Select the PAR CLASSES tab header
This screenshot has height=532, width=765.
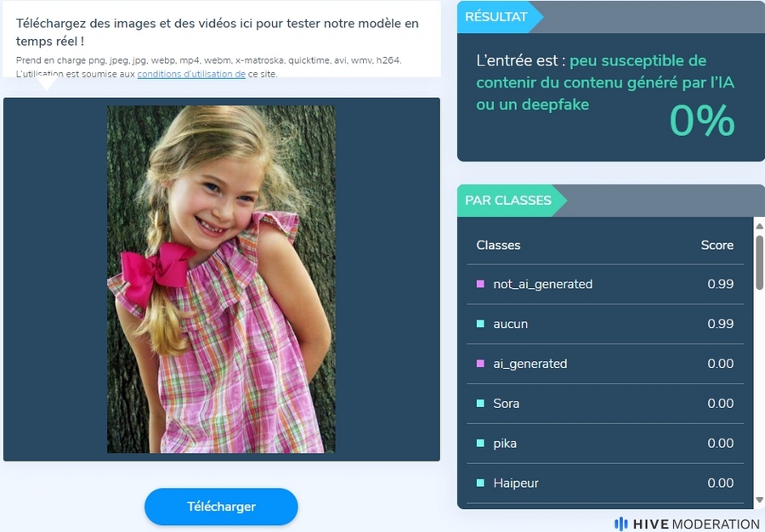[x=508, y=201]
